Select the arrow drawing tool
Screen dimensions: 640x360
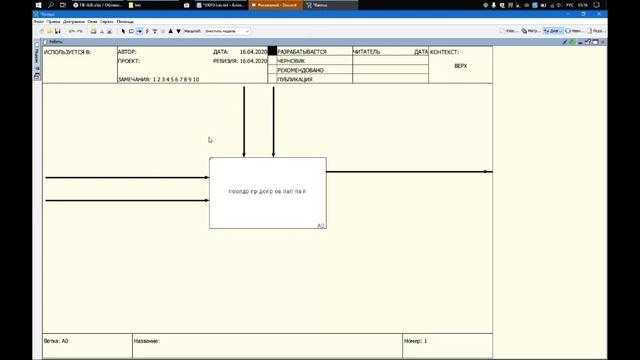(139, 31)
